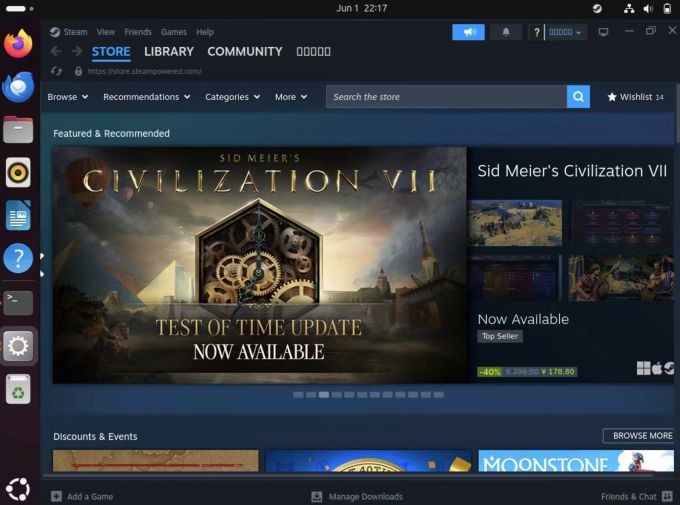This screenshot has height=505, width=680.
Task: Click the Sid Meier's Civilization VII title
Action: [572, 171]
